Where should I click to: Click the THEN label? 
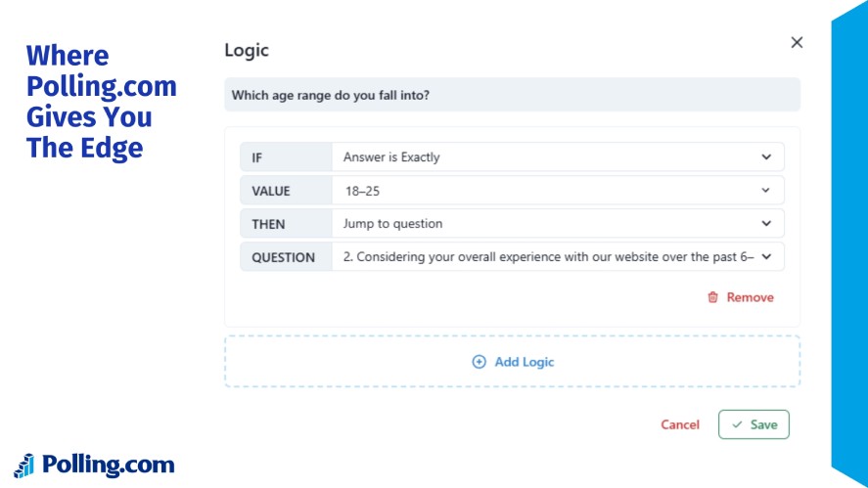pos(268,224)
